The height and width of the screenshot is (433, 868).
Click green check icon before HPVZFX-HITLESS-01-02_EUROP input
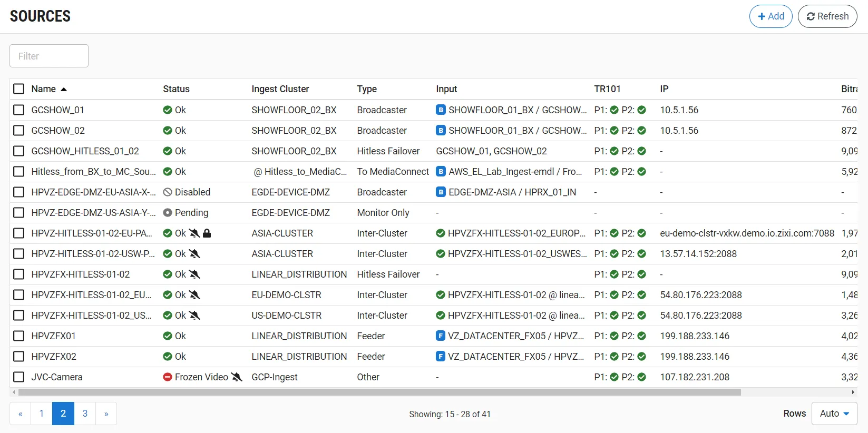point(441,233)
